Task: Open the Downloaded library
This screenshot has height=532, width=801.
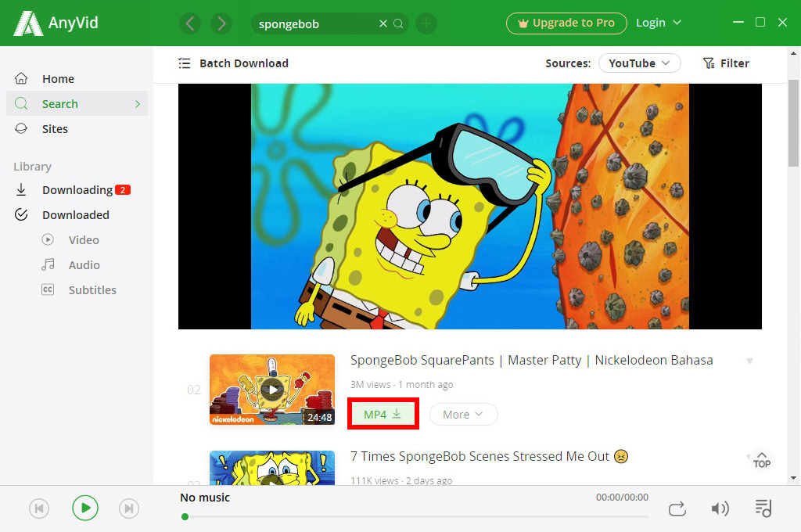Action: click(x=77, y=214)
